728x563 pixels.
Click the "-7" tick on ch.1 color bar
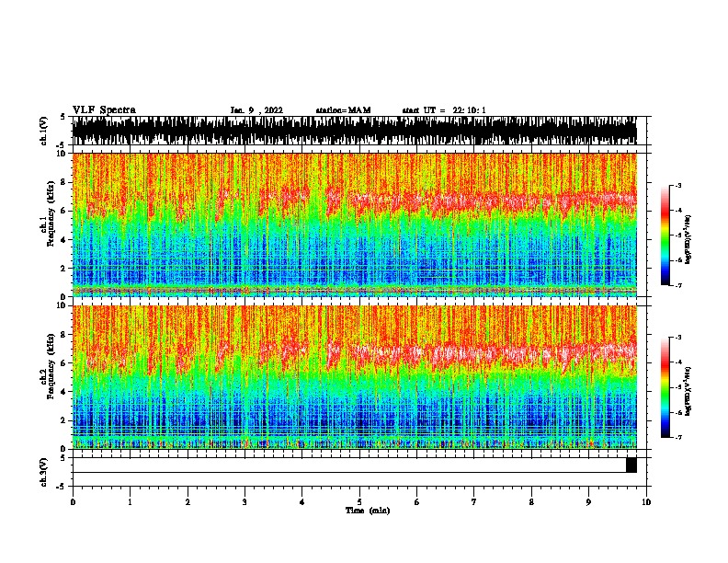[678, 285]
